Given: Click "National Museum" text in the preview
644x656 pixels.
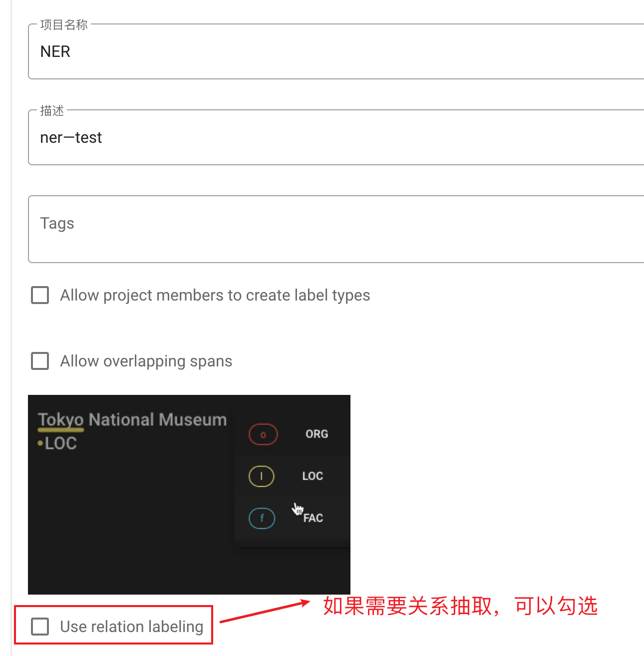Looking at the screenshot, I should [x=158, y=420].
